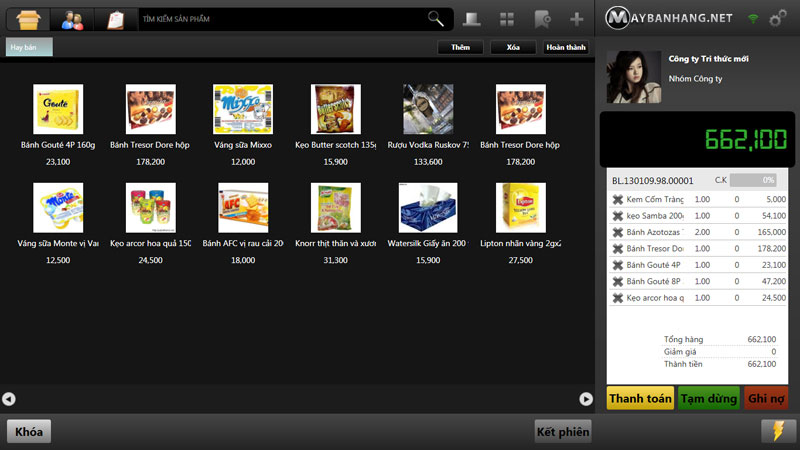Click price 12,000 under Váng sữa Mixxo
Screen dimensions: 800x450
(243, 162)
